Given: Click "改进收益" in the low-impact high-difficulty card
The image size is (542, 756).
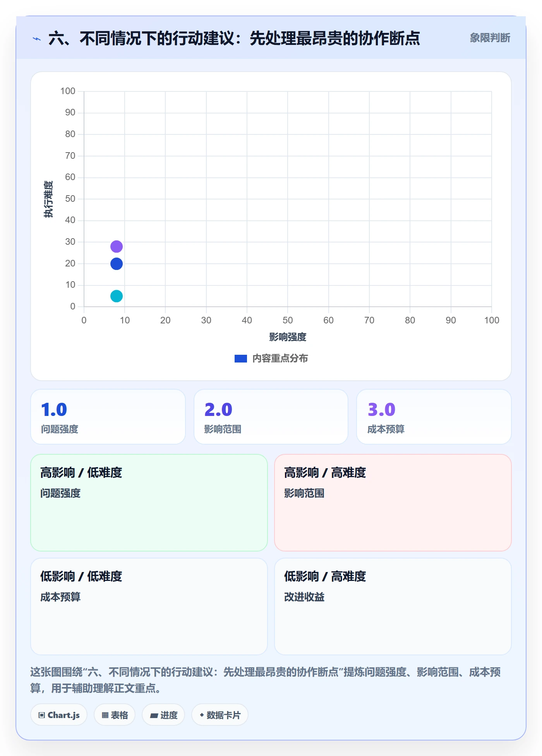Looking at the screenshot, I should point(304,597).
